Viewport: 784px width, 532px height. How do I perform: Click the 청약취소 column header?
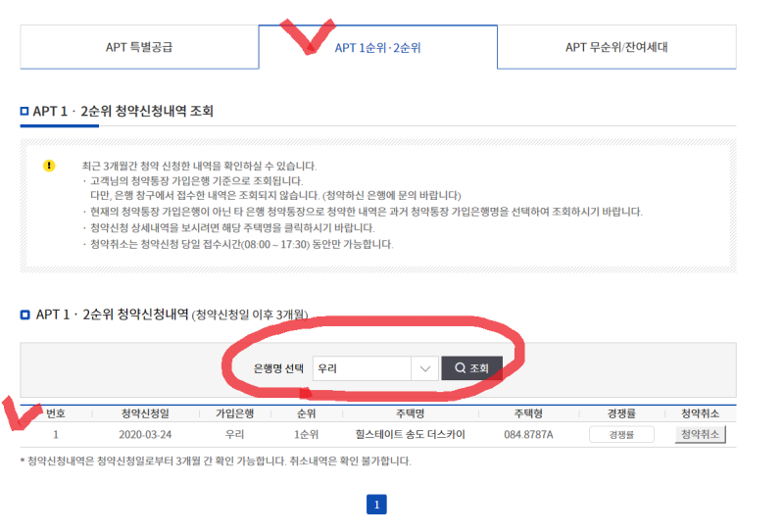click(x=700, y=413)
